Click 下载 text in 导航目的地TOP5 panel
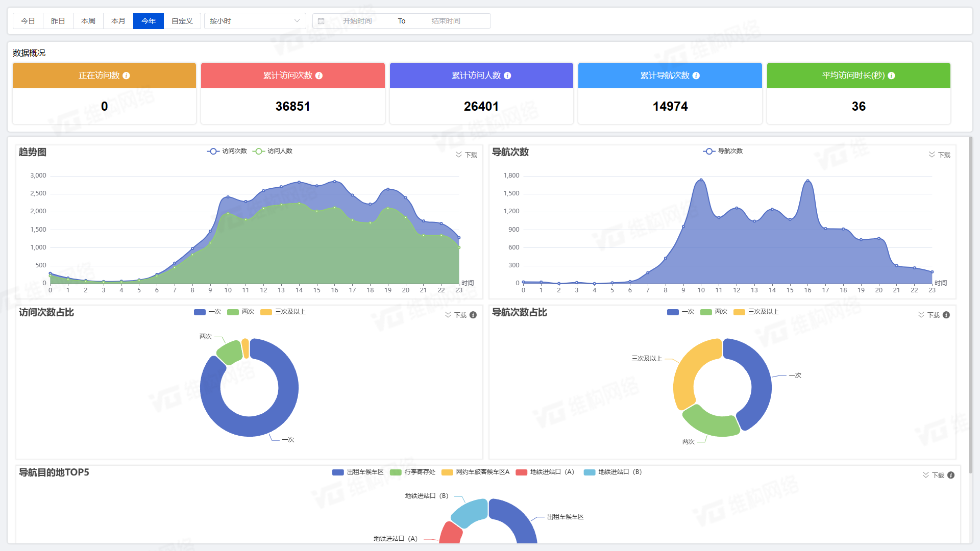The width and height of the screenshot is (980, 551). point(938,475)
